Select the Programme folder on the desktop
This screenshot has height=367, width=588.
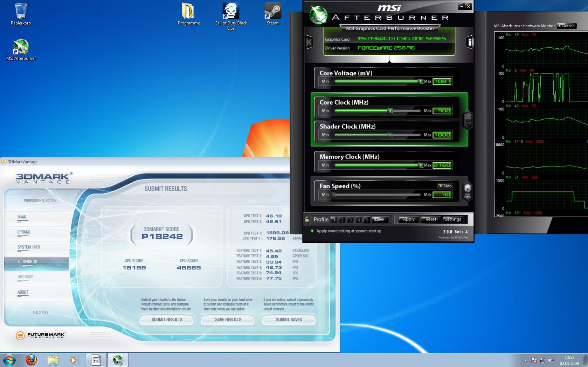pos(189,14)
